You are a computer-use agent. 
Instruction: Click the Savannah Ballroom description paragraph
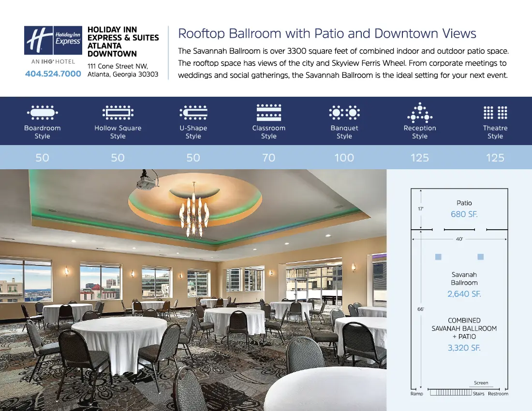tap(343, 63)
